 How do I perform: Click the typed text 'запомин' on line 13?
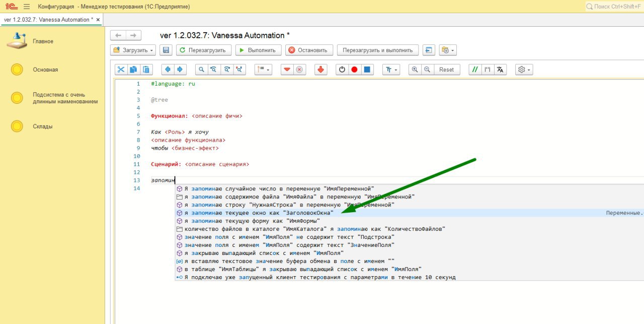[x=163, y=180]
